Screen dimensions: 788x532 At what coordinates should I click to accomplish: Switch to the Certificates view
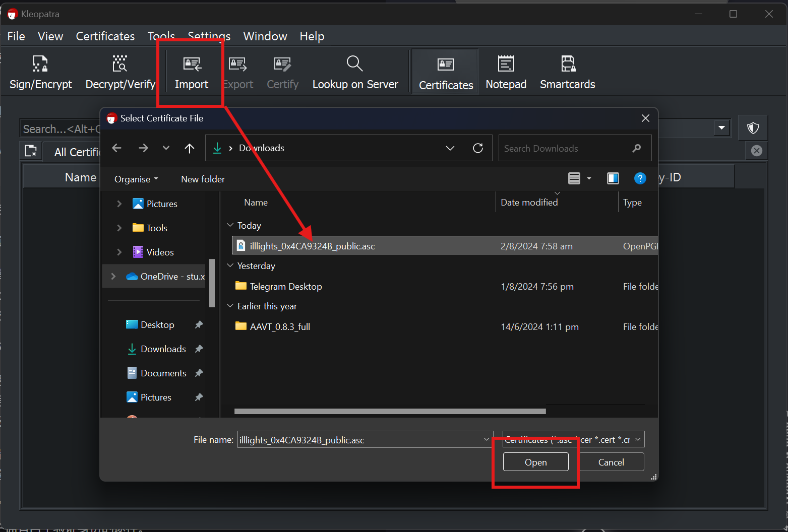click(x=446, y=73)
